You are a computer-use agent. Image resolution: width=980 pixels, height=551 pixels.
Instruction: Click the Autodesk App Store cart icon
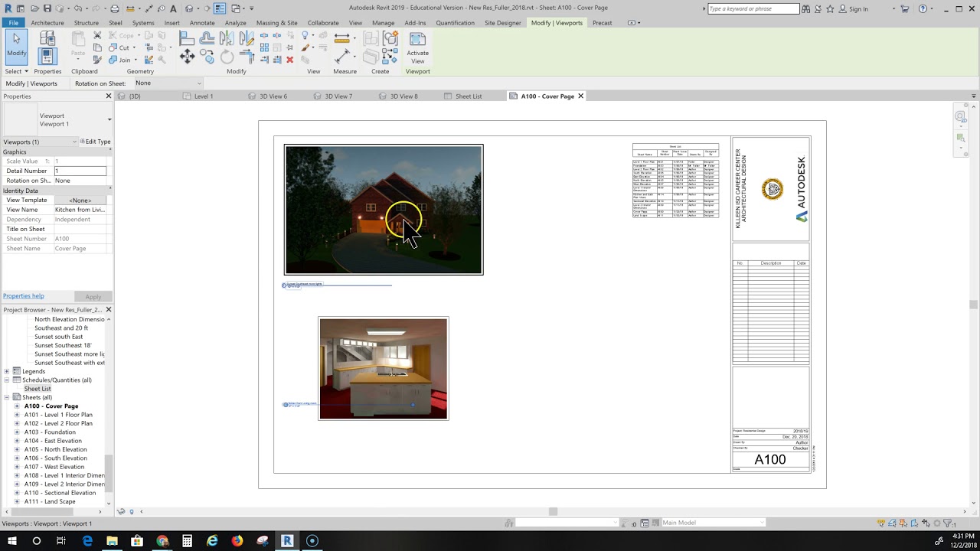(x=904, y=8)
